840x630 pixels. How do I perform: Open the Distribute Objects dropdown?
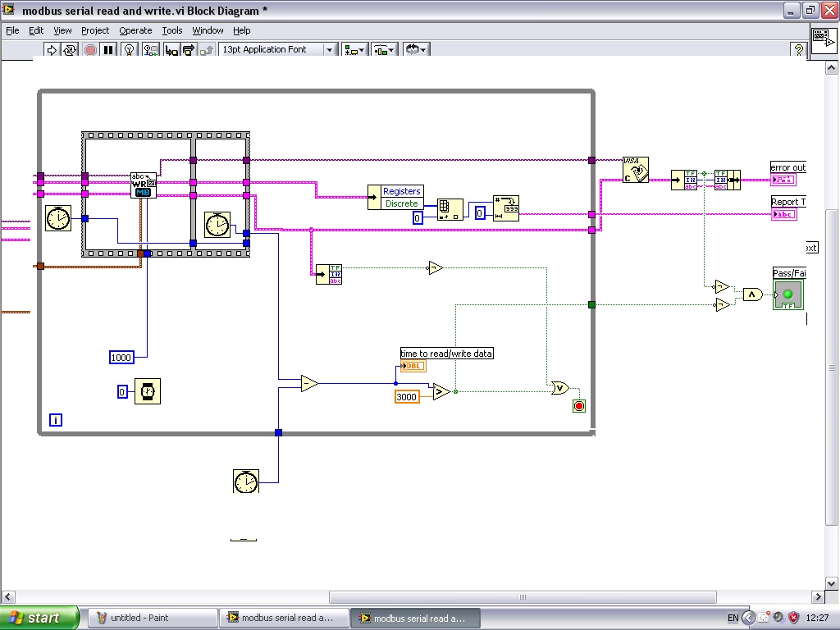(384, 50)
